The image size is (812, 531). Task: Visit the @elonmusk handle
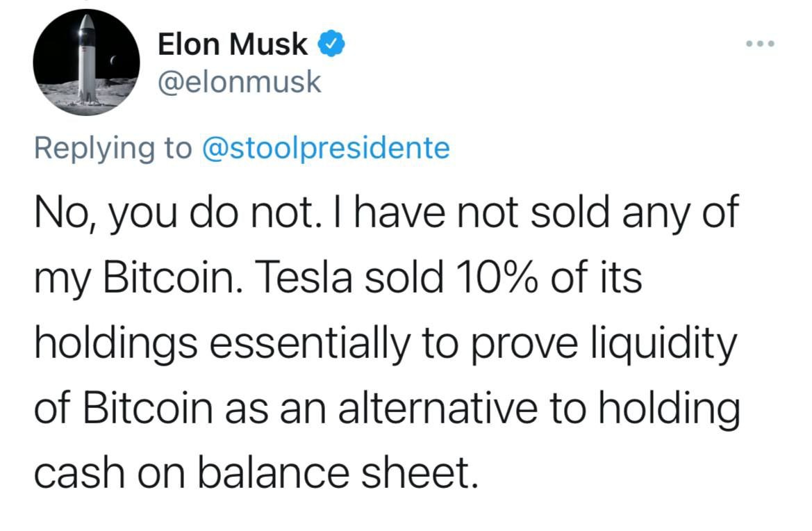coord(239,82)
